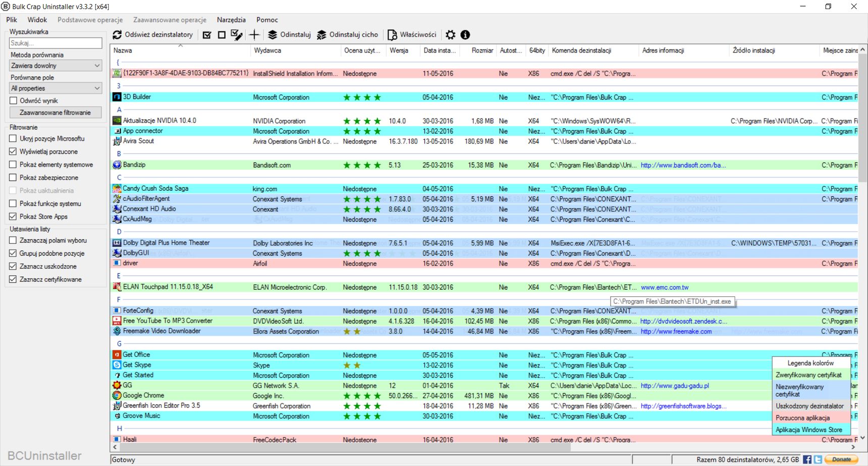Uncheck Wyświetlaj porzucone checkbox
Image resolution: width=868 pixels, height=466 pixels.
pyautogui.click(x=13, y=151)
